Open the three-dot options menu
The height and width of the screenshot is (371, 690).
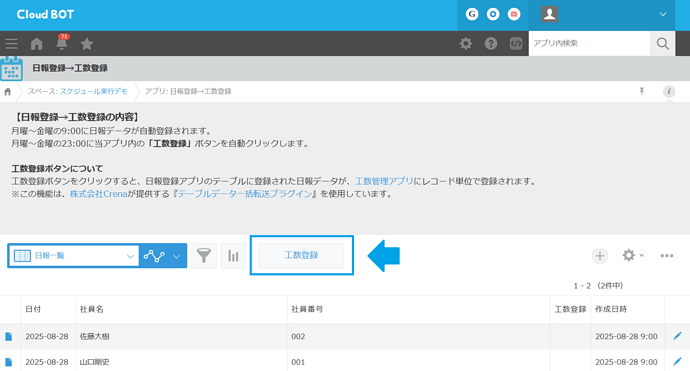pyautogui.click(x=667, y=256)
